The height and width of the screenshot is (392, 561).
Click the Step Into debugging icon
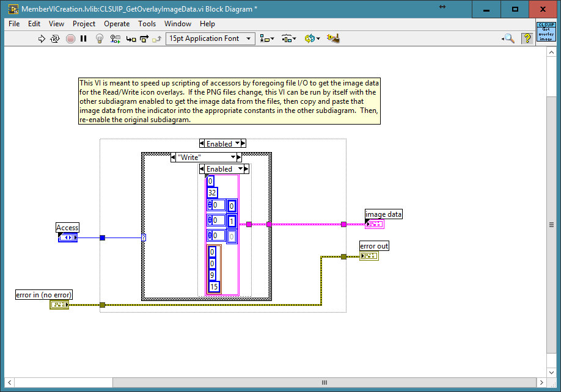click(x=131, y=38)
